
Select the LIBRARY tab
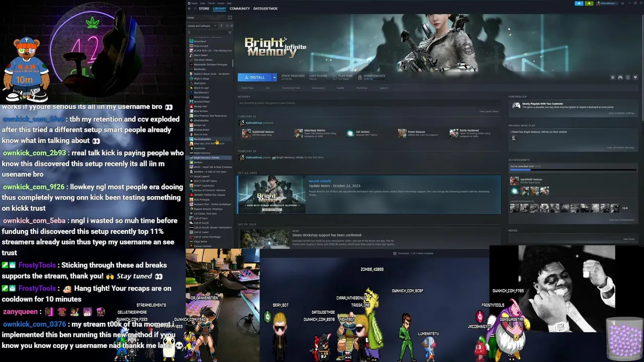219,9
